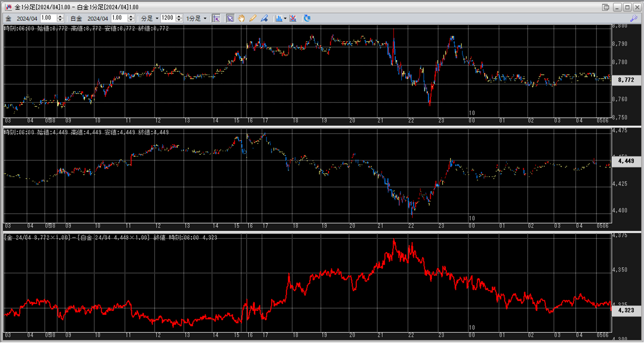The height and width of the screenshot is (343, 644).
Task: Open the wrench settings icon at right
Action: pyautogui.click(x=634, y=18)
